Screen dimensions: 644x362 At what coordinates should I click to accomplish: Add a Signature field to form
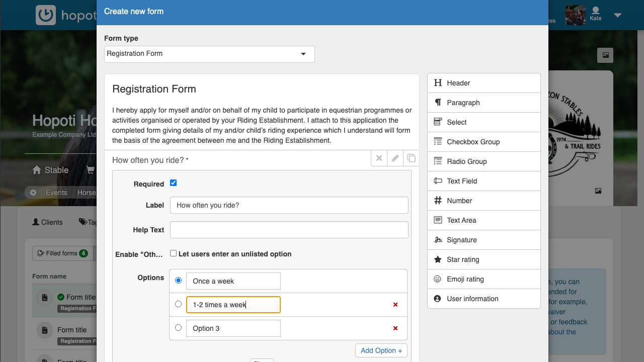point(484,240)
